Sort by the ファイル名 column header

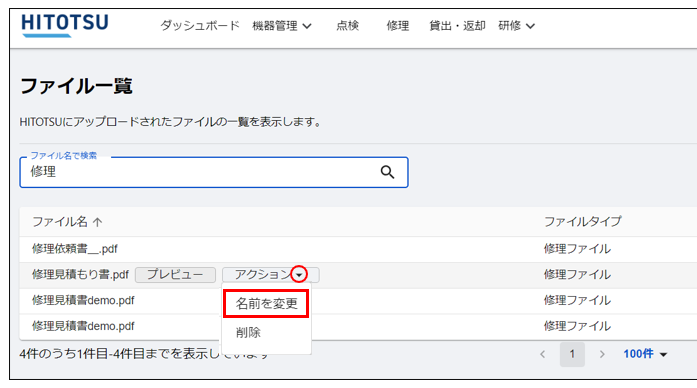(67, 222)
